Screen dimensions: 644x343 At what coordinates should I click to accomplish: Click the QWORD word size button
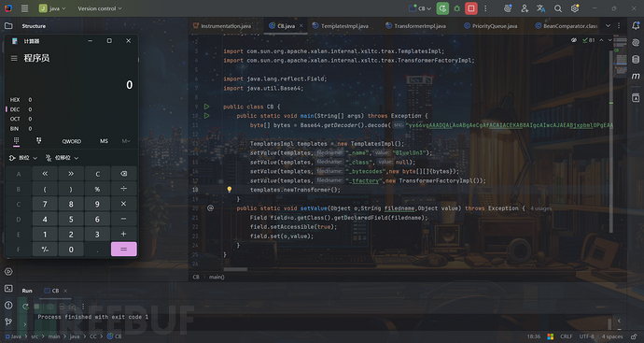(72, 141)
